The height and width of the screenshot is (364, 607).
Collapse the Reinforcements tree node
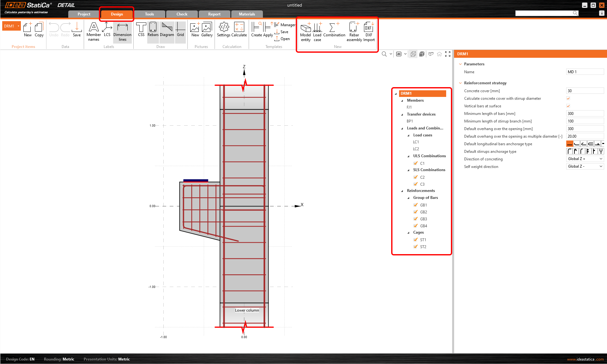[x=402, y=191]
